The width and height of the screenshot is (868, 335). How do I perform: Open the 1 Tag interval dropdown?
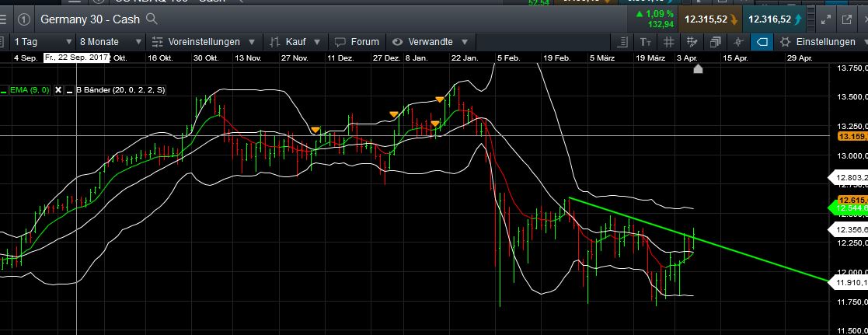coord(42,41)
